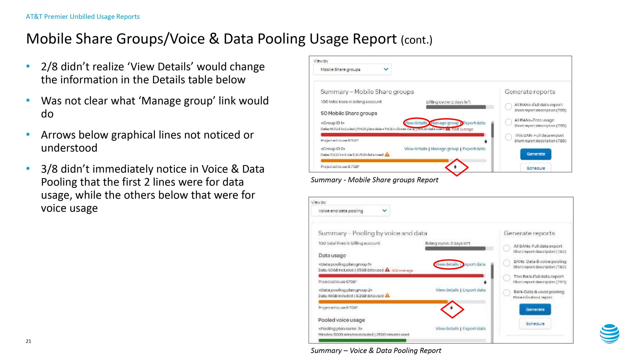
Task: Click the red usage bar for Group ID 1
Action: pyautogui.click(x=403, y=135)
